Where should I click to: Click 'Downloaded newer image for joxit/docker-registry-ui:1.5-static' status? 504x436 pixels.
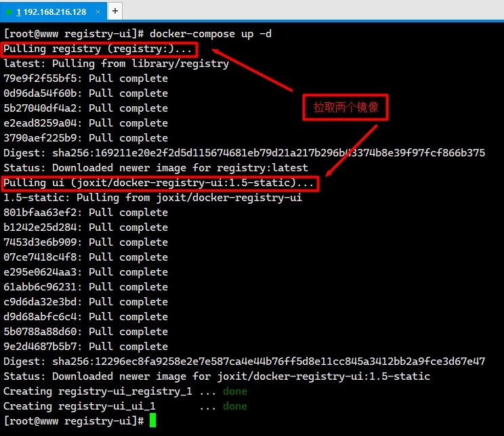(x=217, y=376)
